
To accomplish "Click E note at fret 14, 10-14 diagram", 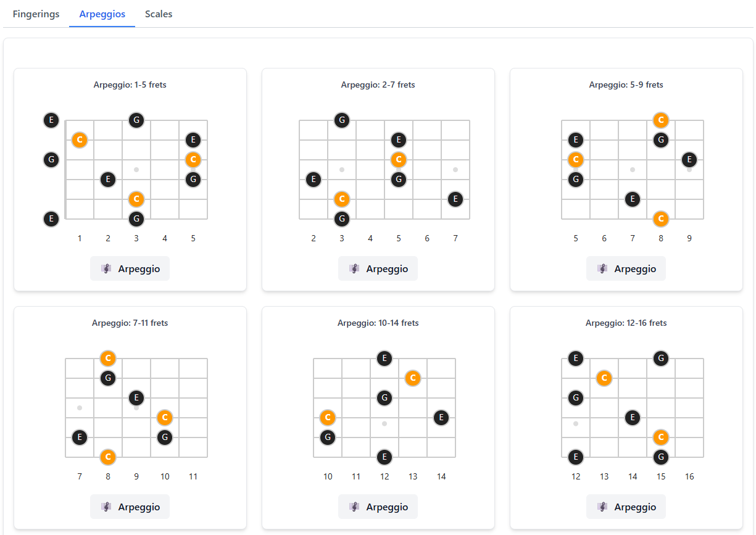I will click(x=441, y=418).
